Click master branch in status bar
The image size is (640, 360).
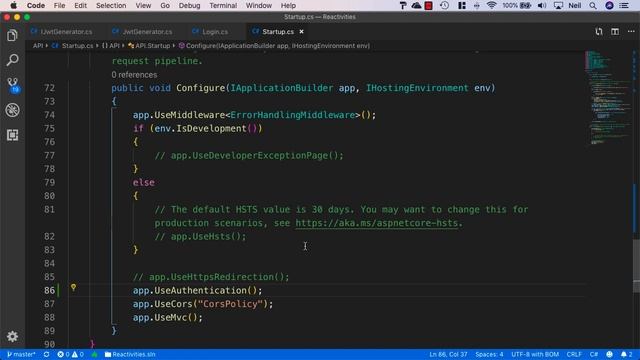point(21,354)
